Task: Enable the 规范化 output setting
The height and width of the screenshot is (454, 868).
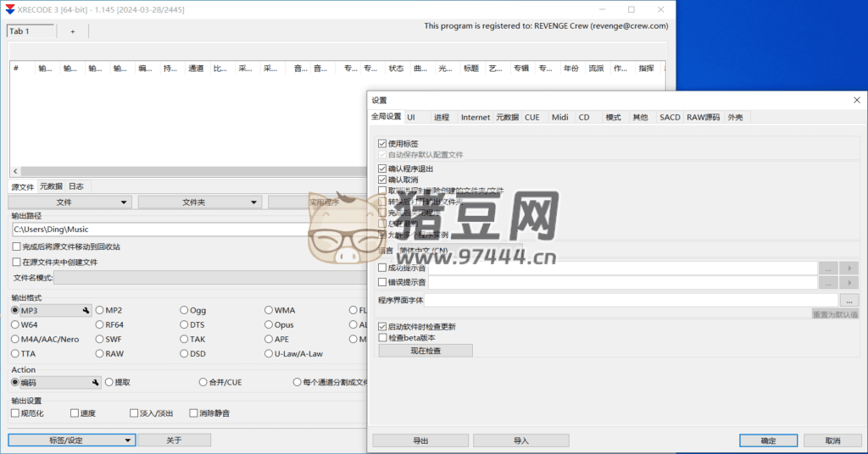Action: coord(15,413)
